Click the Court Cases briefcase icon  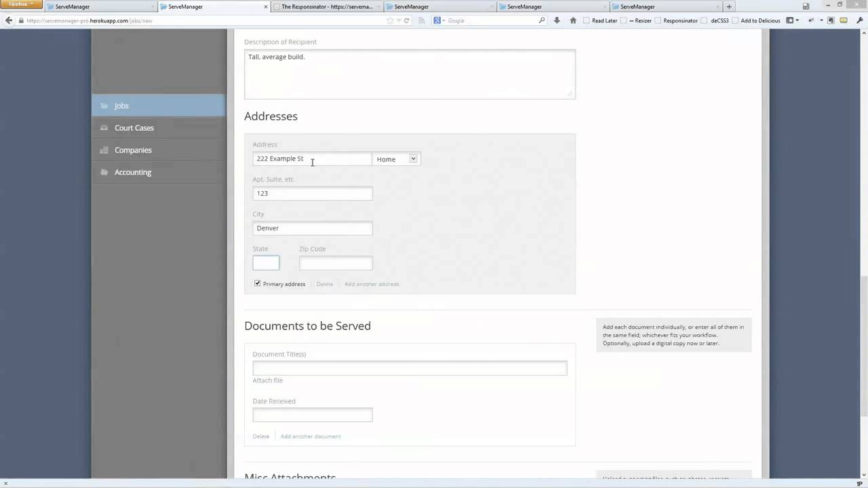click(104, 127)
